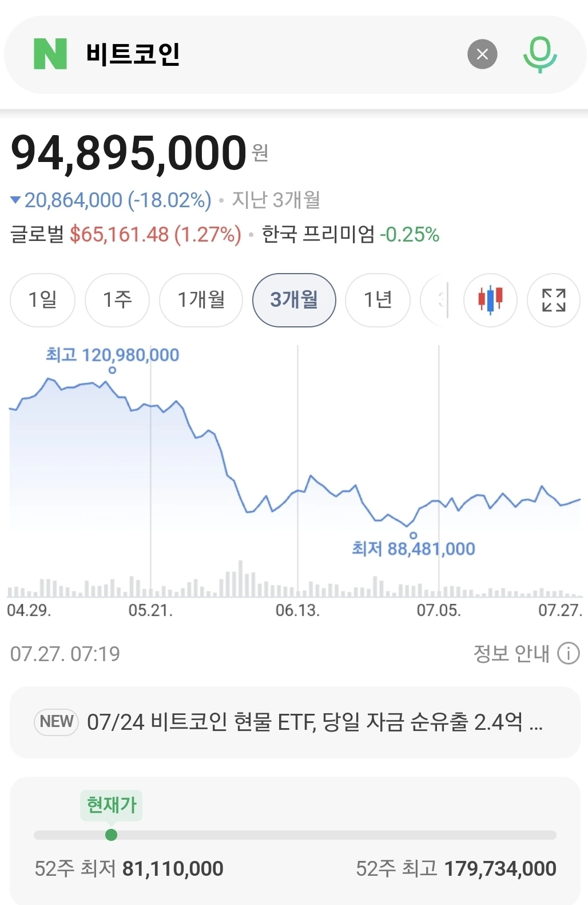Viewport: 588px width, 905px height.
Task: Tap the green Naver N logo
Action: tap(50, 54)
